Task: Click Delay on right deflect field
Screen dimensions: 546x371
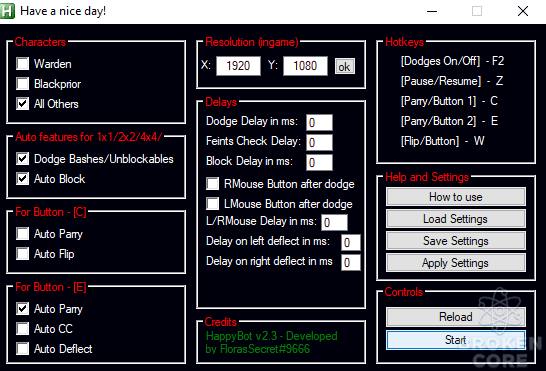Action: [351, 263]
